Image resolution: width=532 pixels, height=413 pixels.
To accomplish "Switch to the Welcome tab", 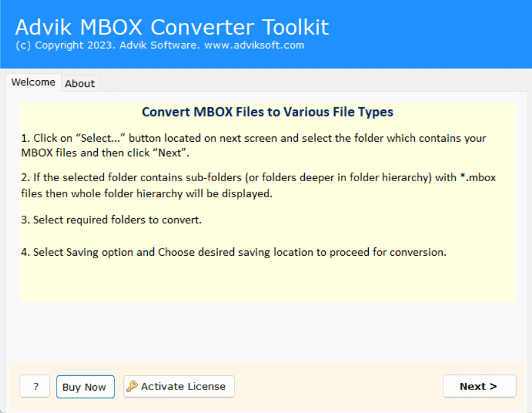I will (33, 83).
